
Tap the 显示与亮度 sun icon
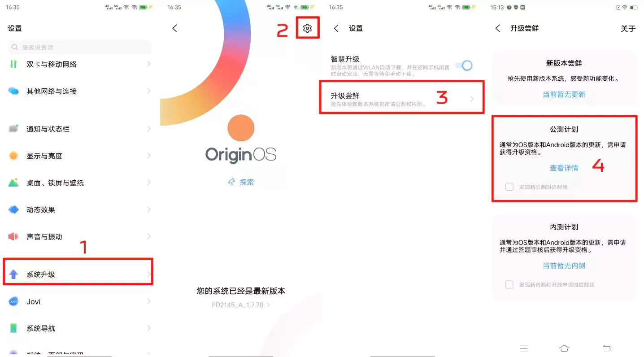coord(13,156)
